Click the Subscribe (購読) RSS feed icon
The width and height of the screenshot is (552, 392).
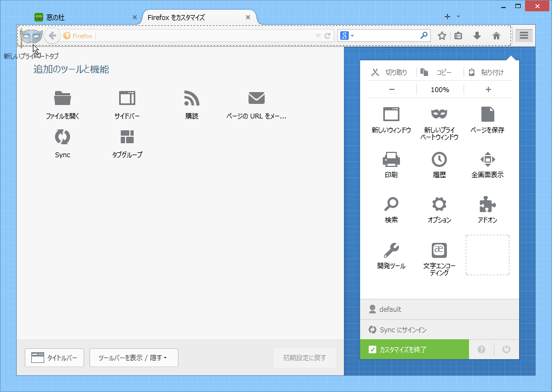(192, 98)
